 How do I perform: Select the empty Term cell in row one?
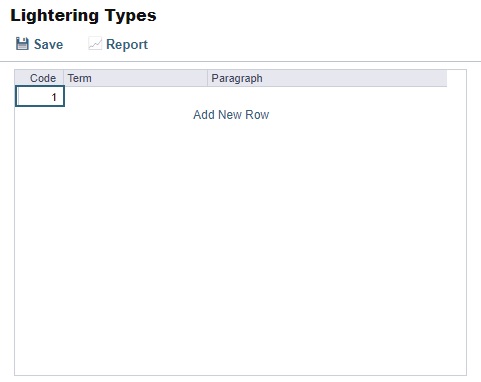coord(135,97)
